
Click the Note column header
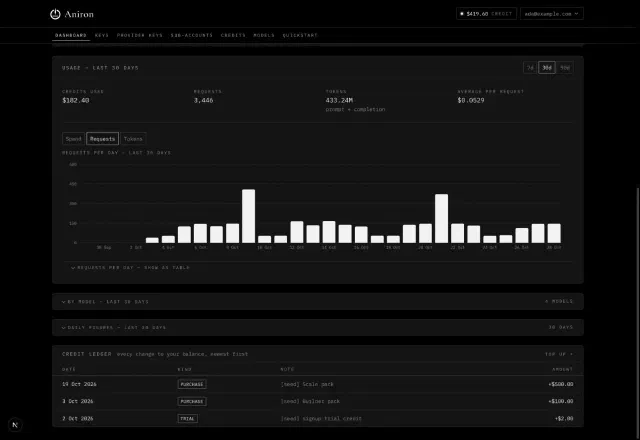(287, 369)
